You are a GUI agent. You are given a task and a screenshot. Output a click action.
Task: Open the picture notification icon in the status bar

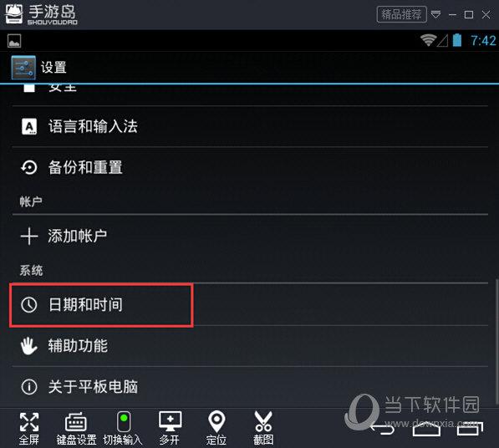[x=14, y=41]
